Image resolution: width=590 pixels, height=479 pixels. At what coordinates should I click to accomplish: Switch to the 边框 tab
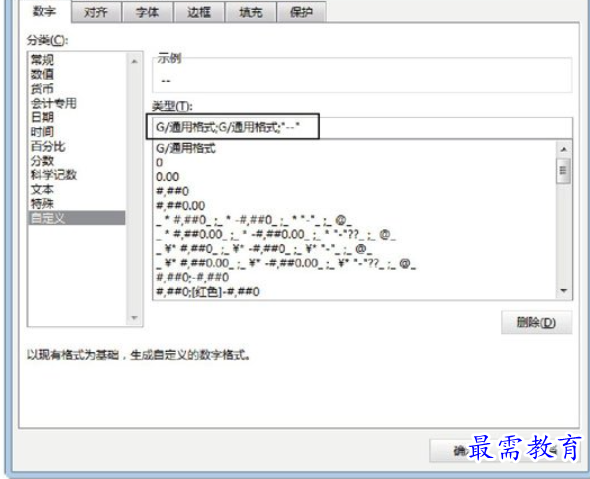click(199, 12)
